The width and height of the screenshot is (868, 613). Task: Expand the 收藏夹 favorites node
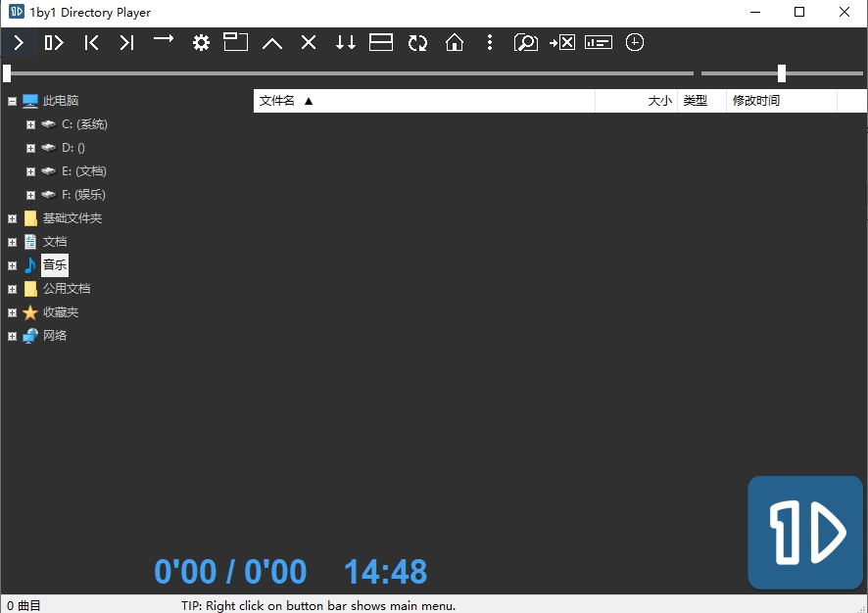(12, 313)
